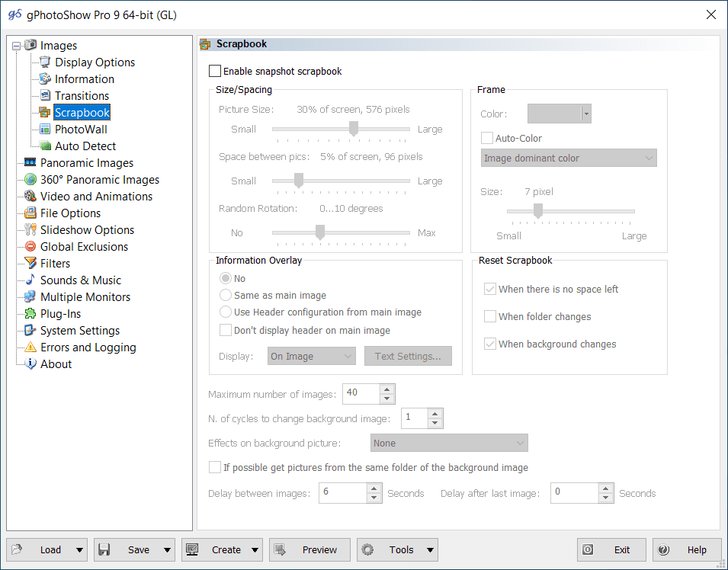The height and width of the screenshot is (570, 728).
Task: Enable snapshot scrapbook checkbox
Action: [214, 71]
